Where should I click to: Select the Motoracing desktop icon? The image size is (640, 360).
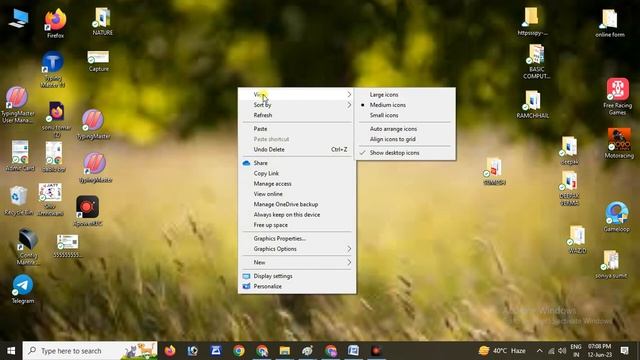[x=619, y=143]
